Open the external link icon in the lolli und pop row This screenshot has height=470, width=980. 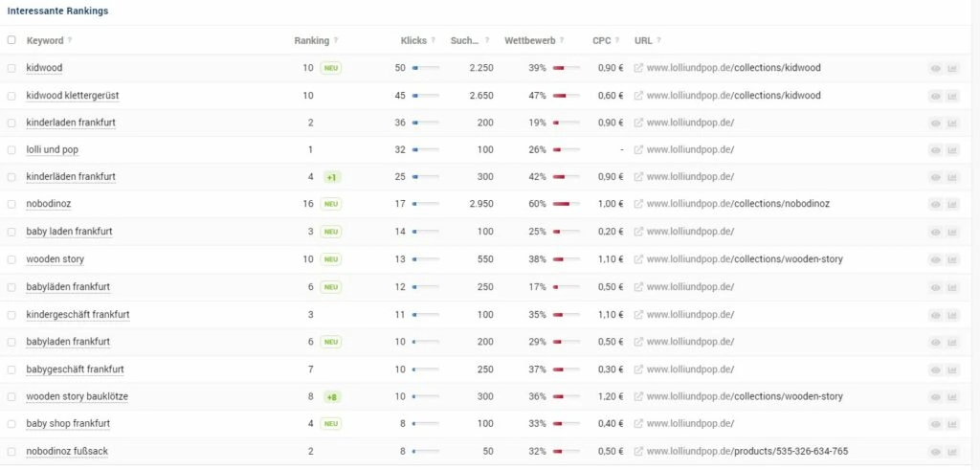(638, 150)
